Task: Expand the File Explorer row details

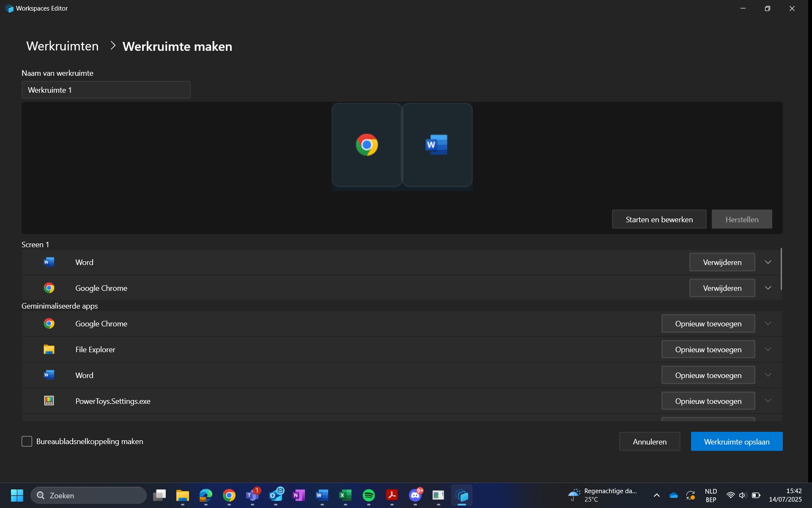Action: tap(768, 349)
